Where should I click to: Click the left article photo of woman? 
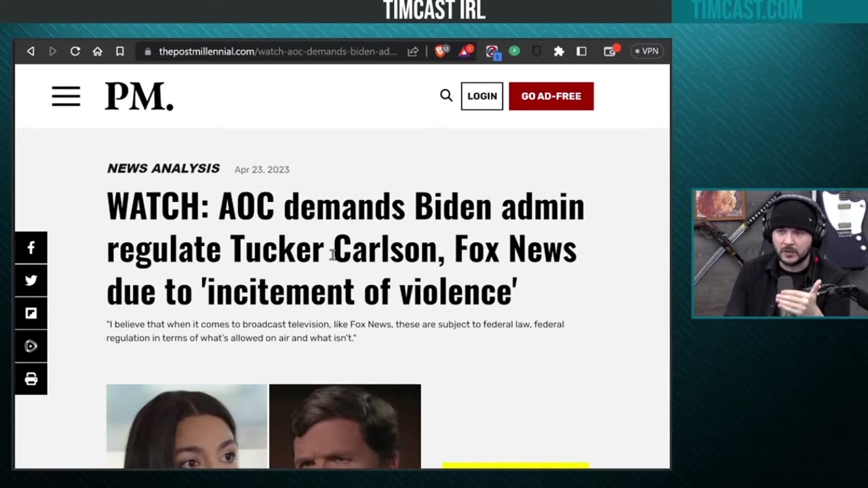click(x=186, y=426)
